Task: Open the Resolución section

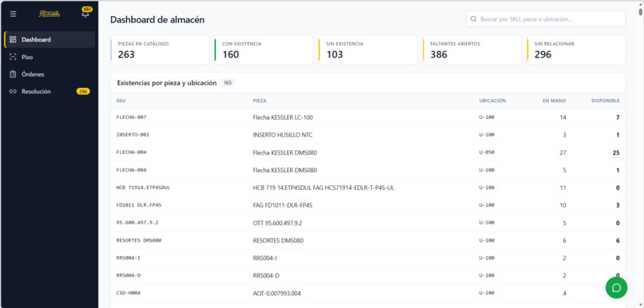Action: [x=50, y=92]
